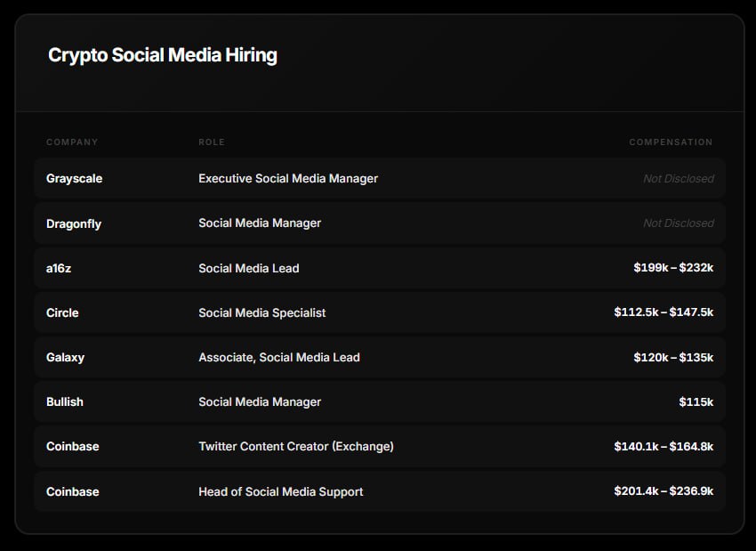Select the Galaxy row
756x551 pixels.
378,357
